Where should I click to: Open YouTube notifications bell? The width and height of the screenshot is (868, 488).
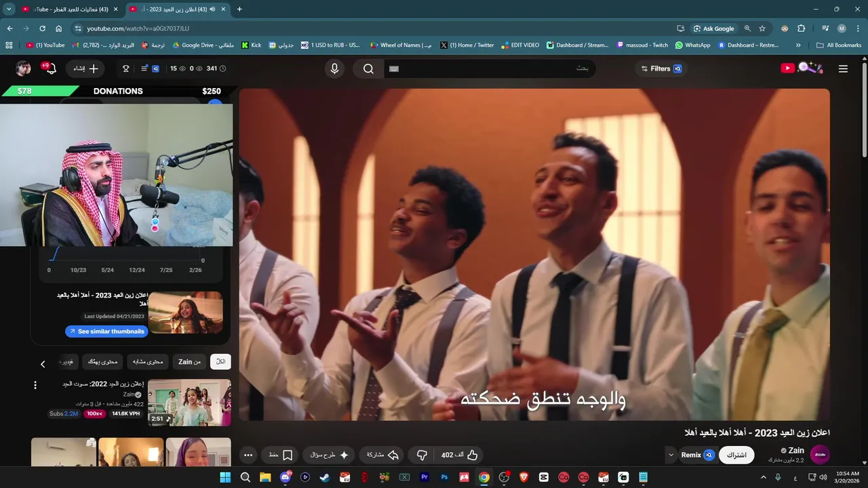(x=50, y=68)
